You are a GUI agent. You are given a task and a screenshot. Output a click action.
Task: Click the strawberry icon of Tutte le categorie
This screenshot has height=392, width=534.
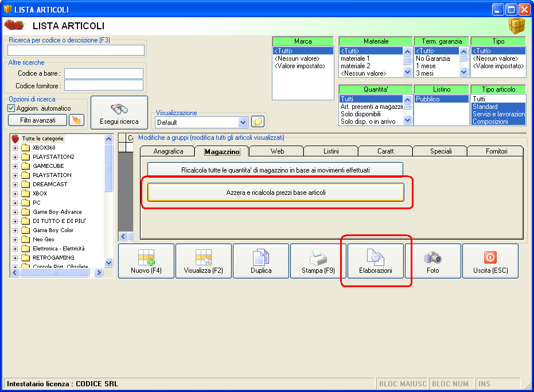pyautogui.click(x=15, y=139)
